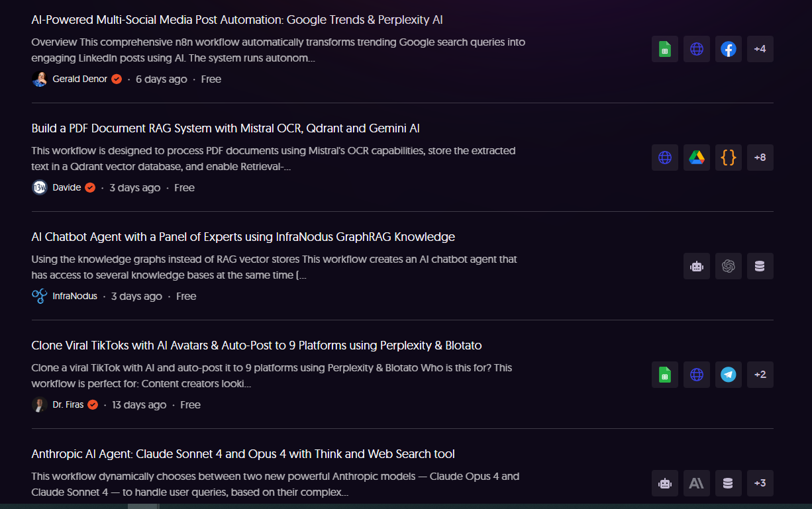Click the OpenAI icon in the InfraNodus workflow

point(728,266)
